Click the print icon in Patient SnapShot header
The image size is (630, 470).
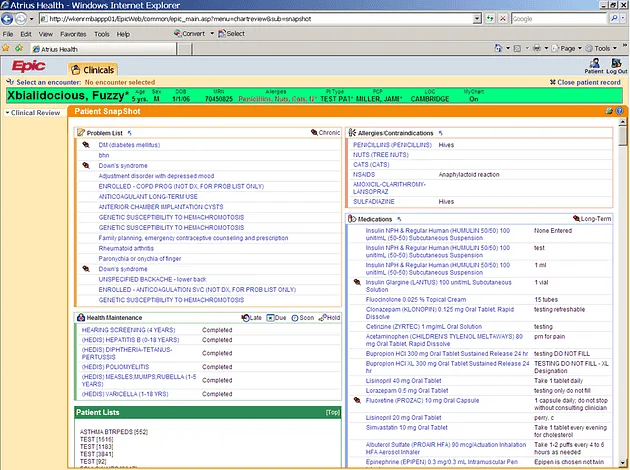609,111
